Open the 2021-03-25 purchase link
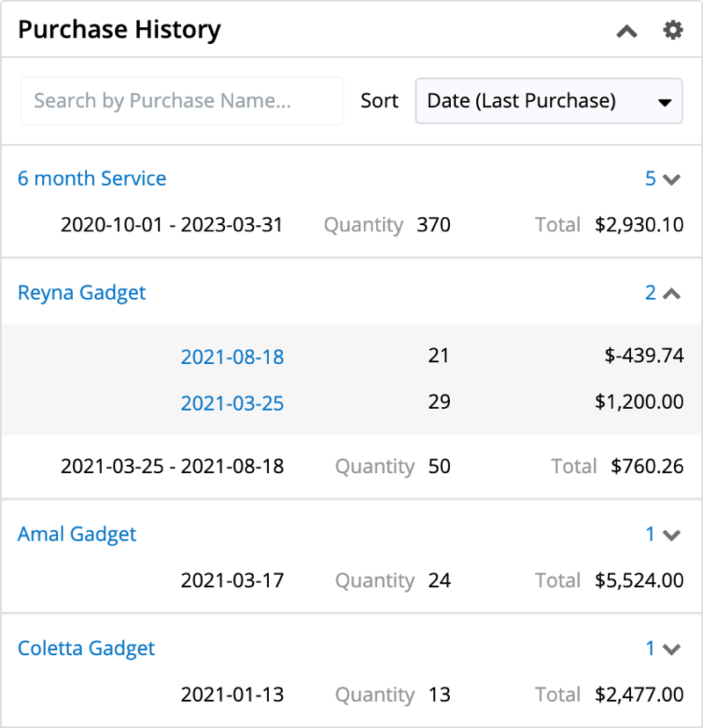This screenshot has width=703, height=728. [232, 404]
